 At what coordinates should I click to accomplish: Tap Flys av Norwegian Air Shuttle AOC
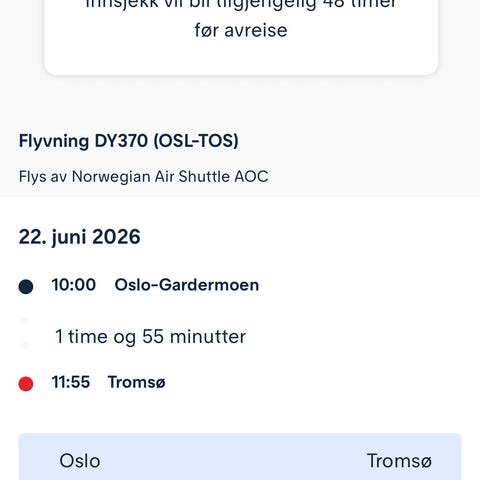[x=143, y=177]
